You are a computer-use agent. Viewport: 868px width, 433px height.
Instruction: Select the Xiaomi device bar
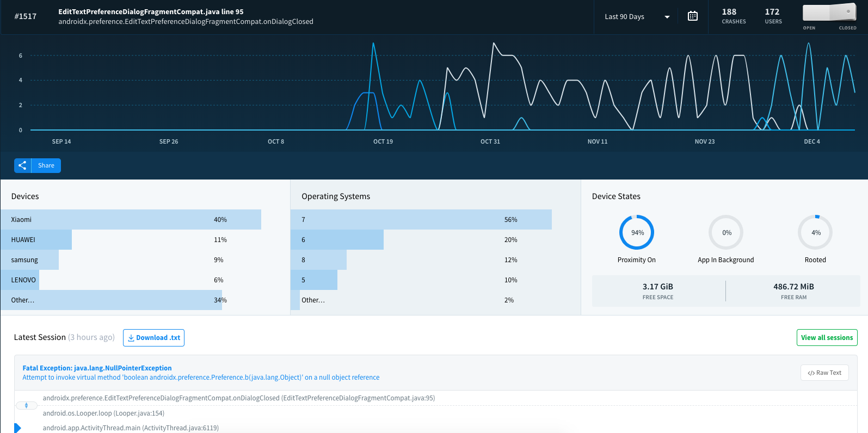[x=131, y=220]
